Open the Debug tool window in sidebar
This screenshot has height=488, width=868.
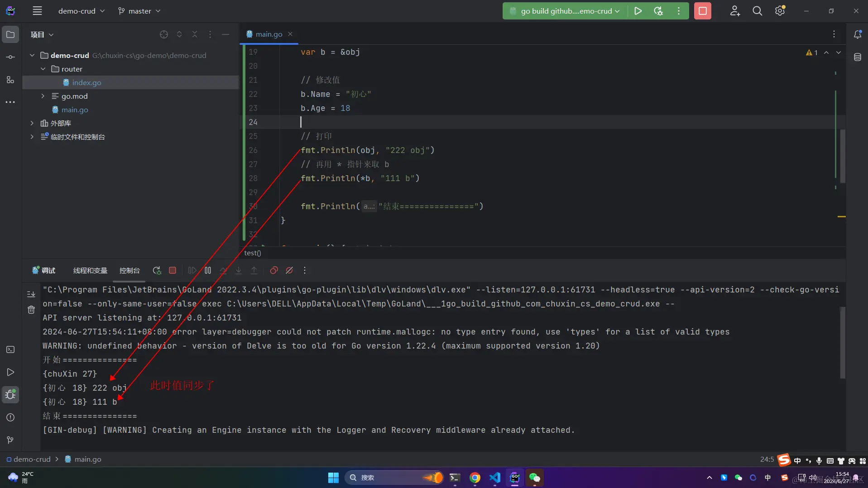[x=10, y=395]
